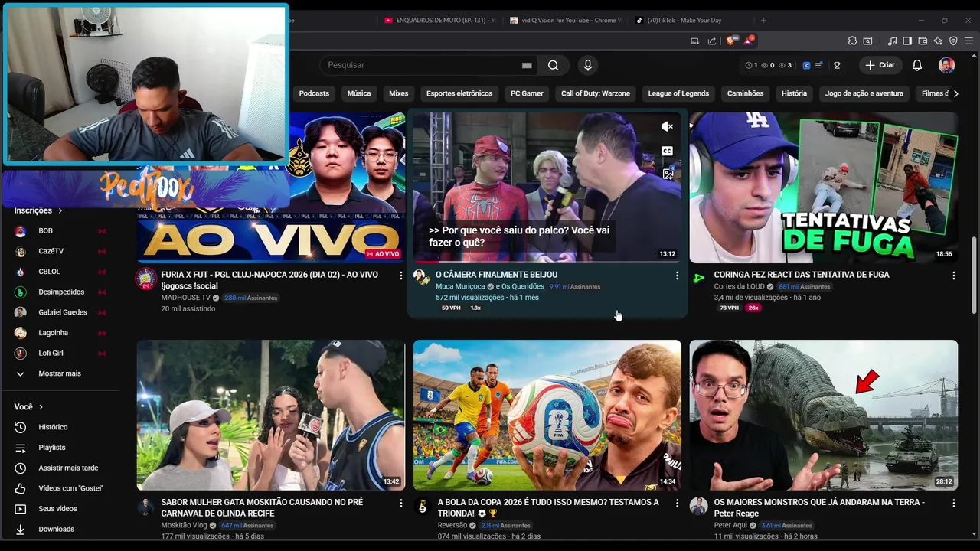Image resolution: width=980 pixels, height=551 pixels.
Task: Toggle the Brave sidebar panel icon
Action: tap(907, 41)
